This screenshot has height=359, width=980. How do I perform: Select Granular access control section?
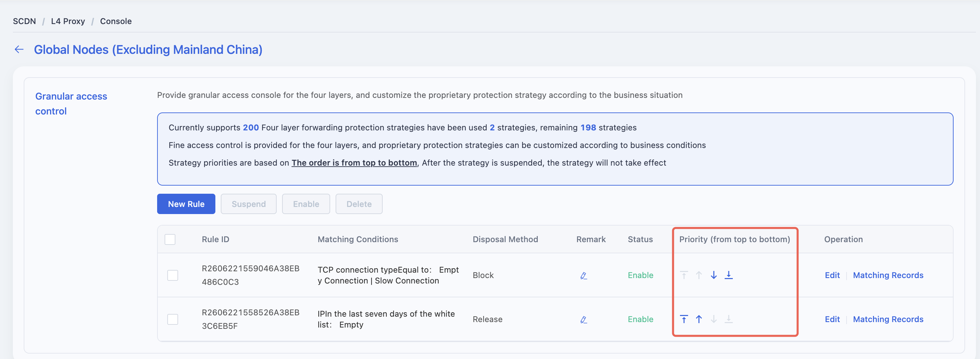pos(71,103)
